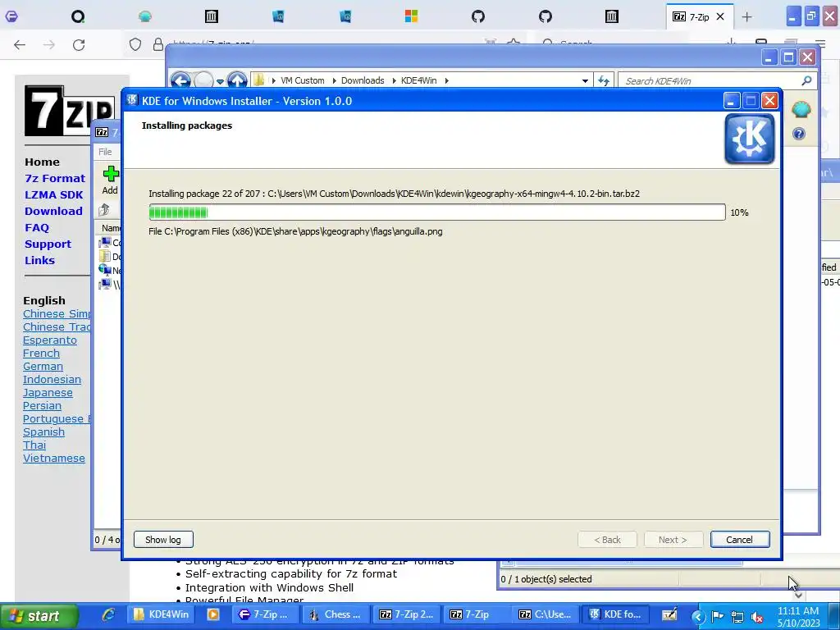The image size is (840, 630).
Task: Close the 7-Zip browser tab
Action: 720,16
